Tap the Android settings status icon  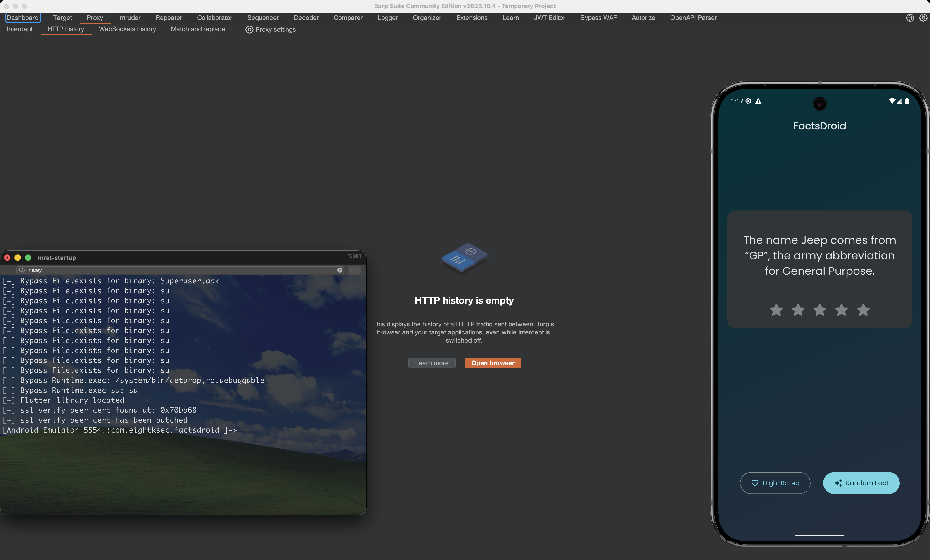point(748,101)
